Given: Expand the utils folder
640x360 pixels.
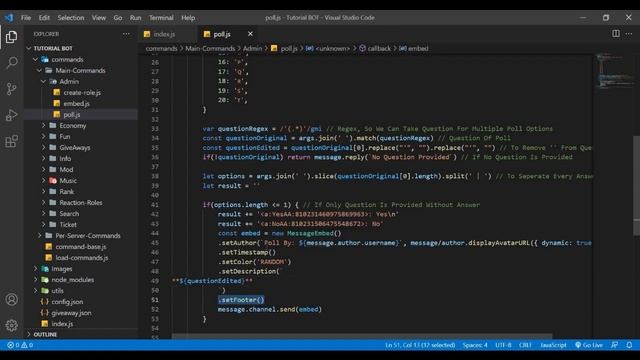Looking at the screenshot, I should click(57, 291).
